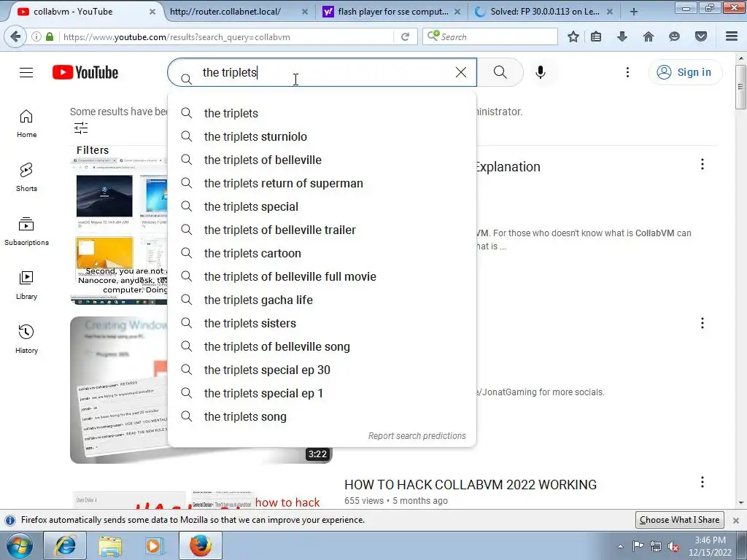Open Windows Media Player on taskbar
Image resolution: width=747 pixels, height=560 pixels.
click(155, 546)
